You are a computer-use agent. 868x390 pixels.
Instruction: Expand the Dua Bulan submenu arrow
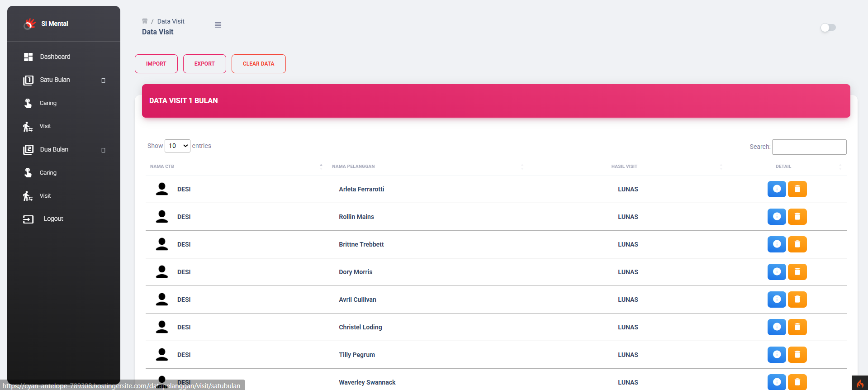104,150
